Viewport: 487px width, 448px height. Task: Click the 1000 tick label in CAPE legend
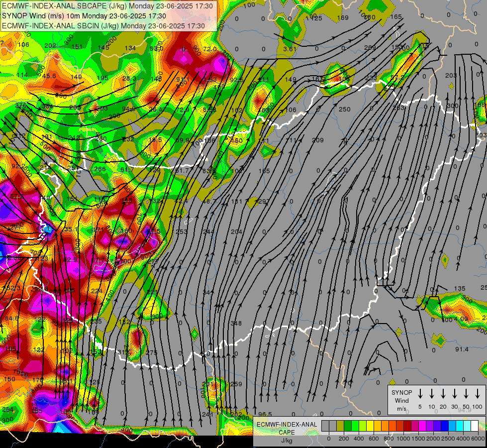click(x=403, y=439)
